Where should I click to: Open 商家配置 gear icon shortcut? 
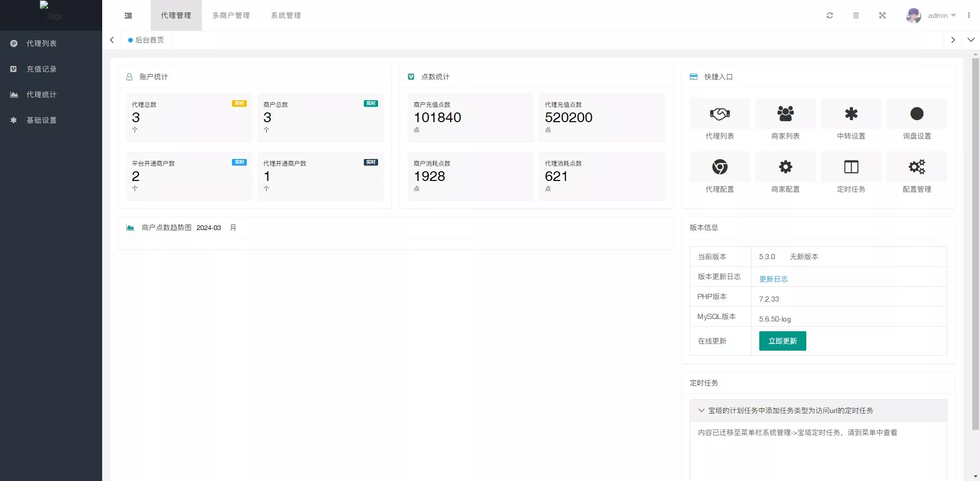click(x=785, y=167)
